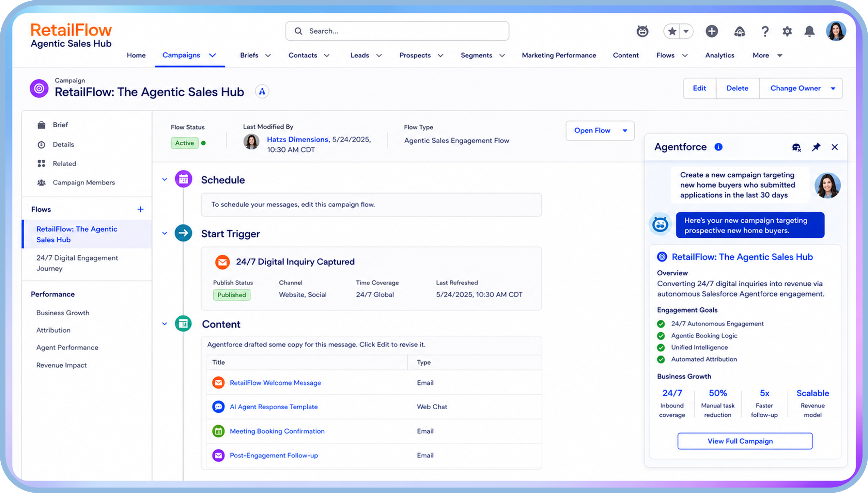Pin the Agentforce panel

[x=816, y=147]
